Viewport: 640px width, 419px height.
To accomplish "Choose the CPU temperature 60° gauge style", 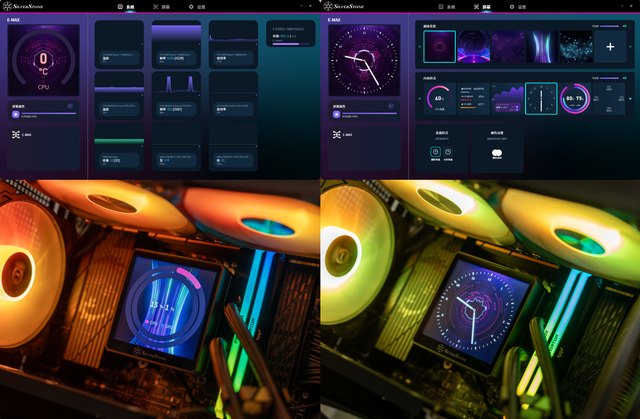I will tap(441, 98).
